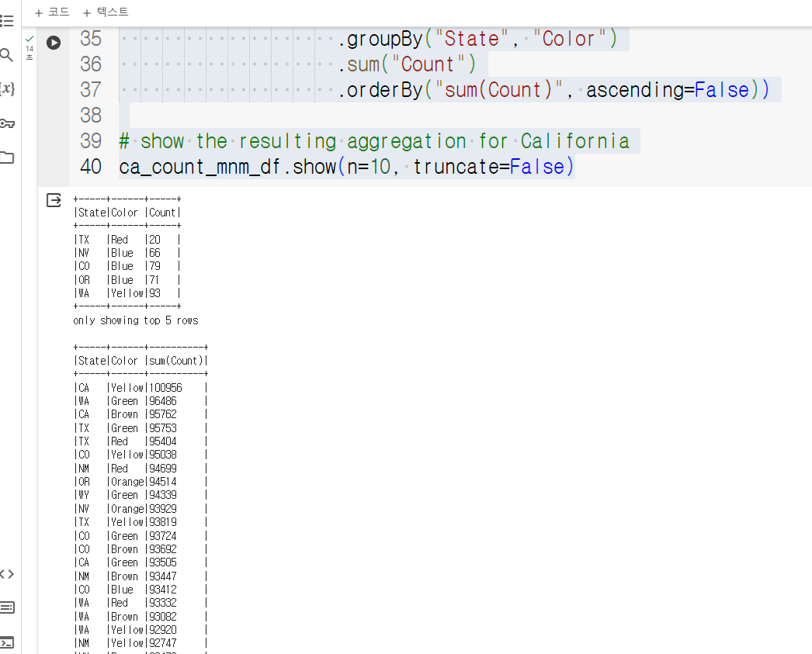812x654 pixels.
Task: Open the terminal icon
Action: (7, 642)
